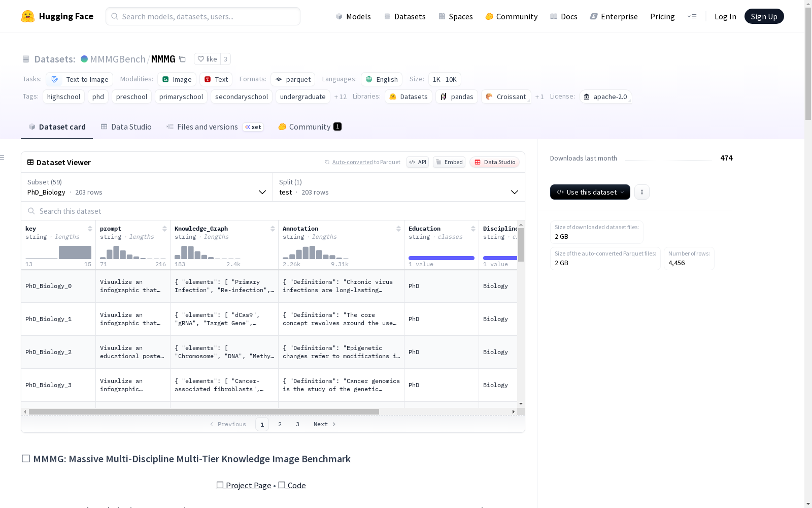Open the API button in Dataset Viewer
Viewport: 812px width, 508px height.
click(x=418, y=162)
